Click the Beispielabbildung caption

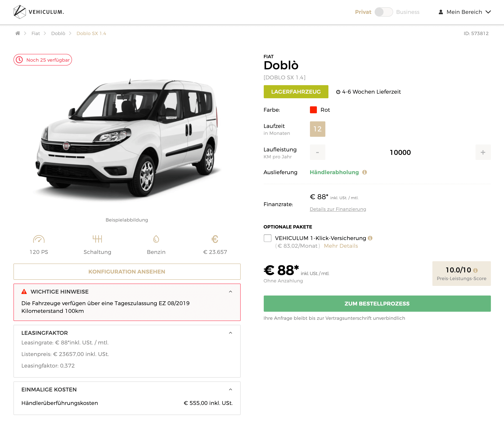pyautogui.click(x=127, y=220)
